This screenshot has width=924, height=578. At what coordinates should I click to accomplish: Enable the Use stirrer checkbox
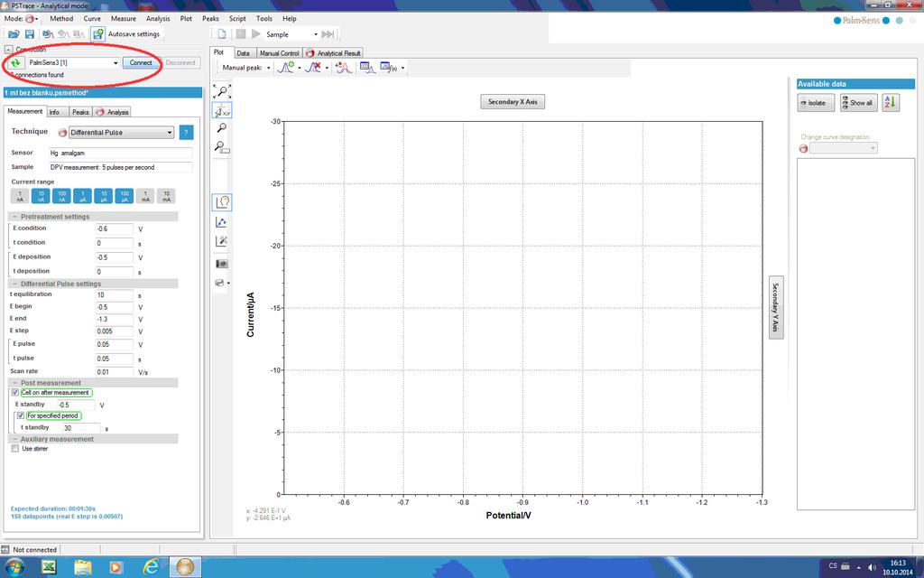tap(14, 449)
